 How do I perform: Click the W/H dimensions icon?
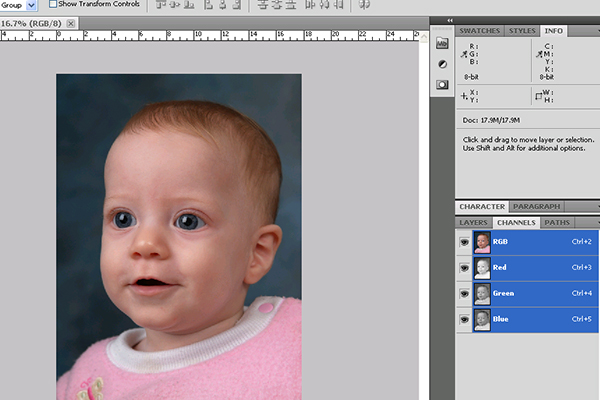click(539, 96)
